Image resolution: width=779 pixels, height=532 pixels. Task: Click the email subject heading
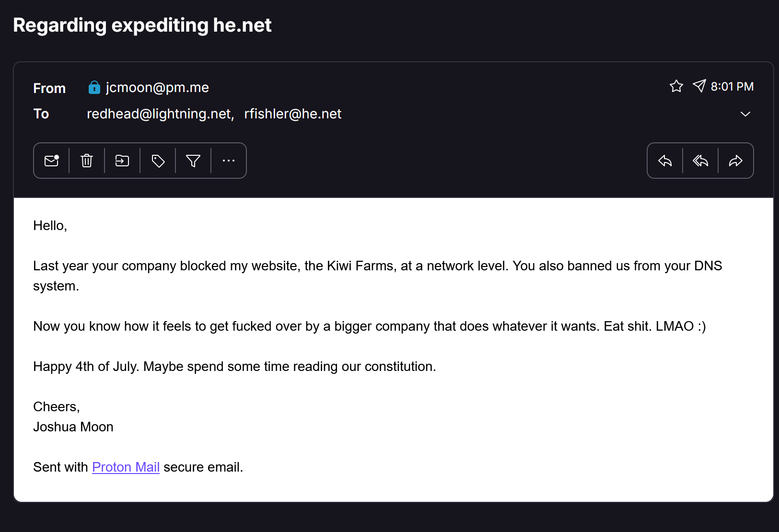[142, 25]
